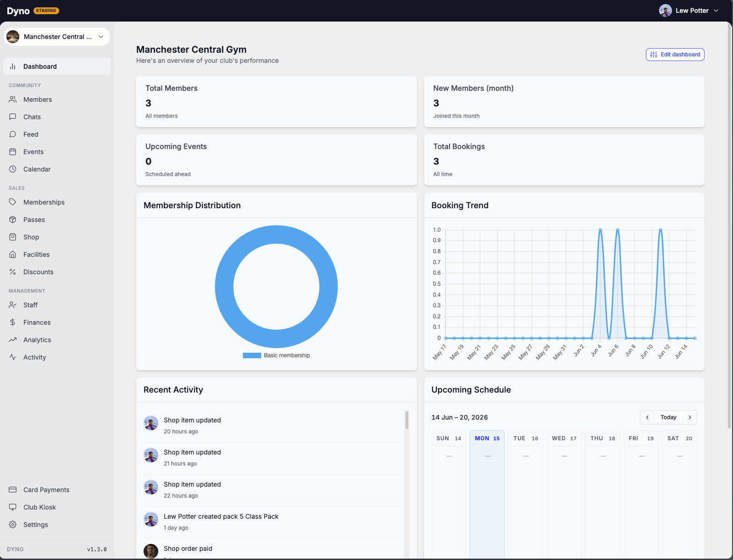Click the Members people icon
733x560 pixels.
[x=13, y=100]
